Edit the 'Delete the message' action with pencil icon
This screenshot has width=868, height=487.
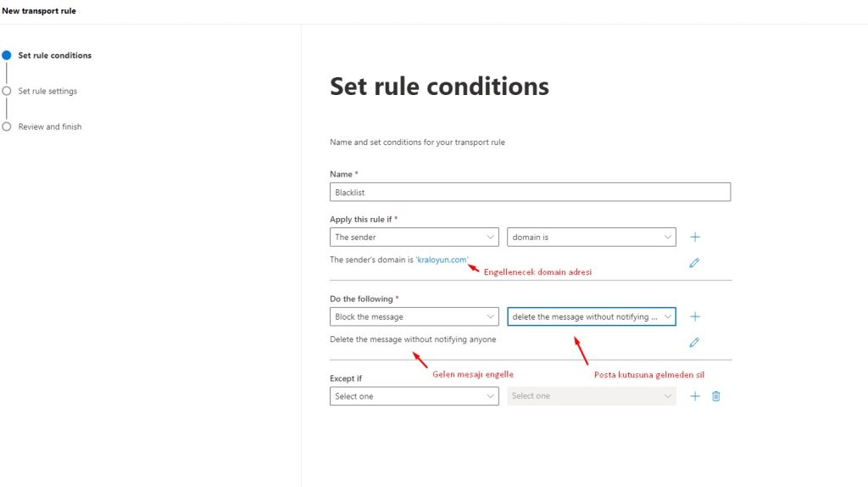coord(694,343)
